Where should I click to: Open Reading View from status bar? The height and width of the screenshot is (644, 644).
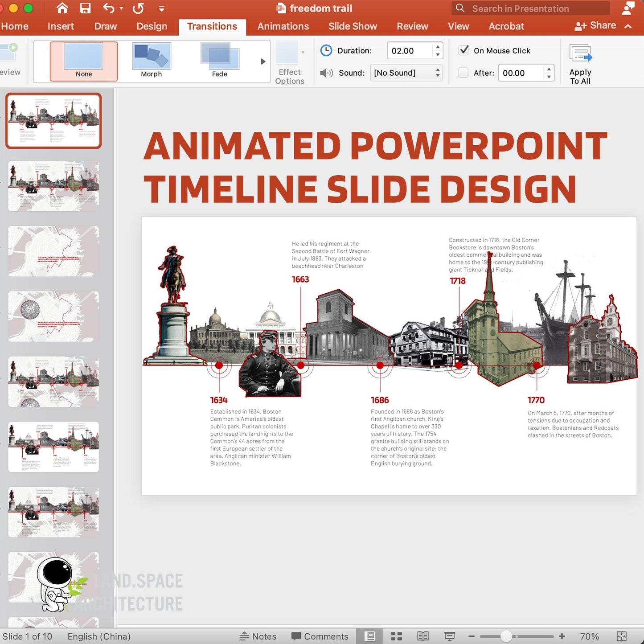[422, 636]
